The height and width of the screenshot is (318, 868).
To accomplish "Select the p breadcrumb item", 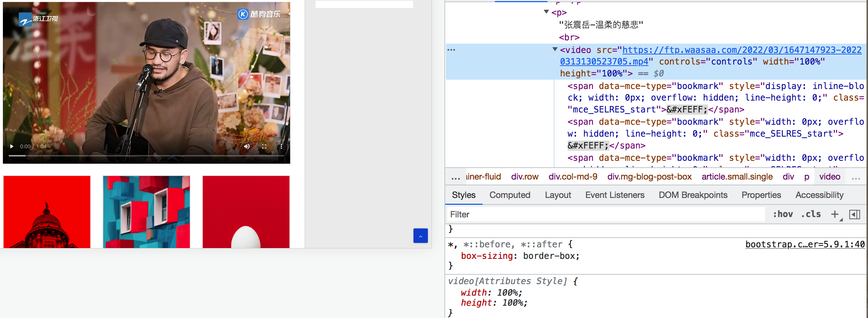I will 807,177.
